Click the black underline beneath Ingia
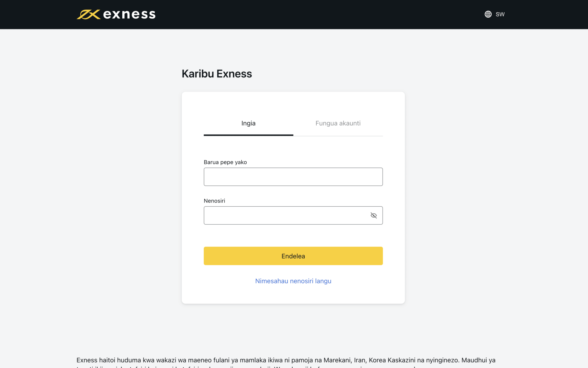The width and height of the screenshot is (588, 368). click(248, 135)
